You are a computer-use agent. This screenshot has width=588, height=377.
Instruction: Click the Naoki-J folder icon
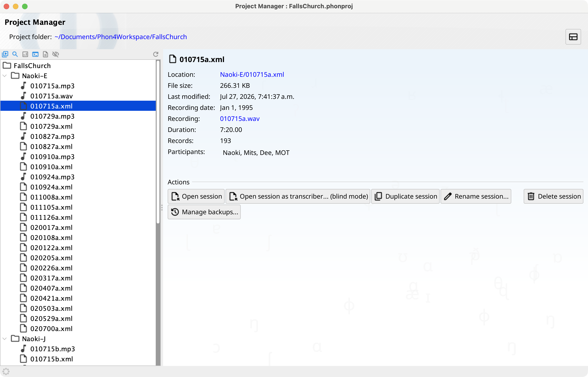tap(15, 339)
